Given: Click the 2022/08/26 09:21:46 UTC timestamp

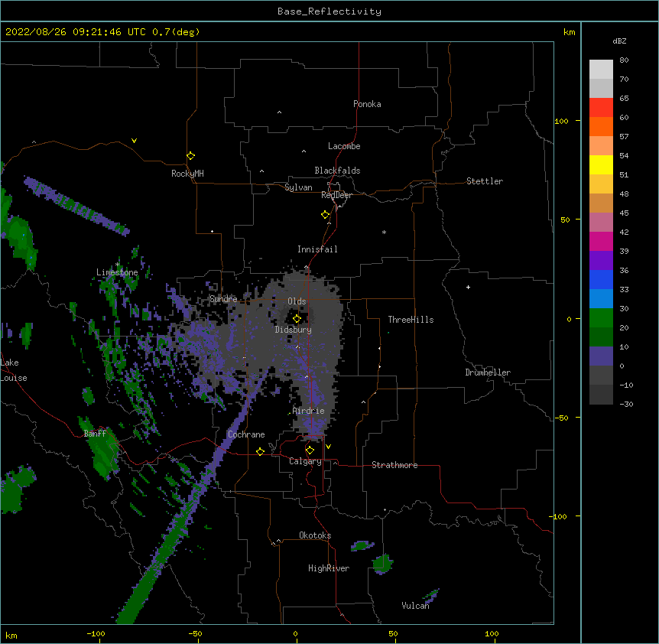Looking at the screenshot, I should click(x=75, y=32).
